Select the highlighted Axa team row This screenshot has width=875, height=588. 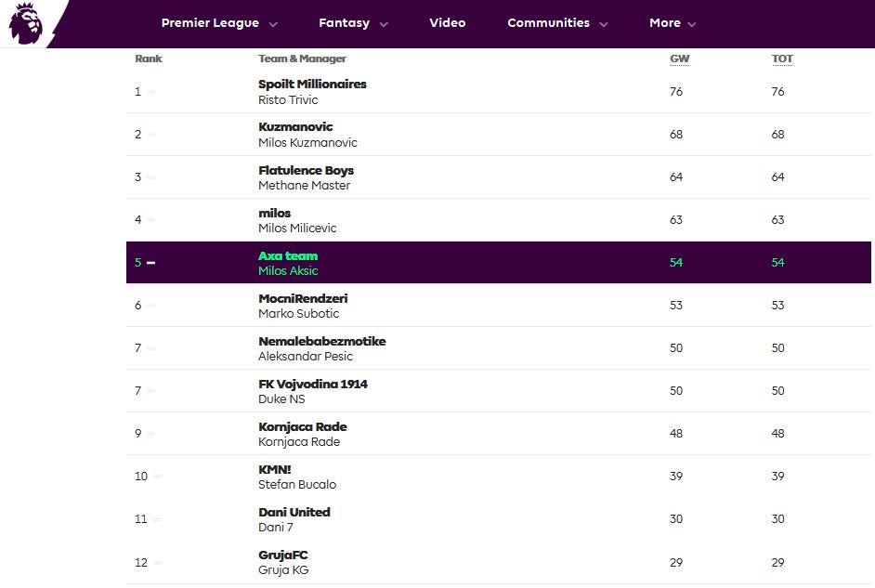click(x=498, y=262)
